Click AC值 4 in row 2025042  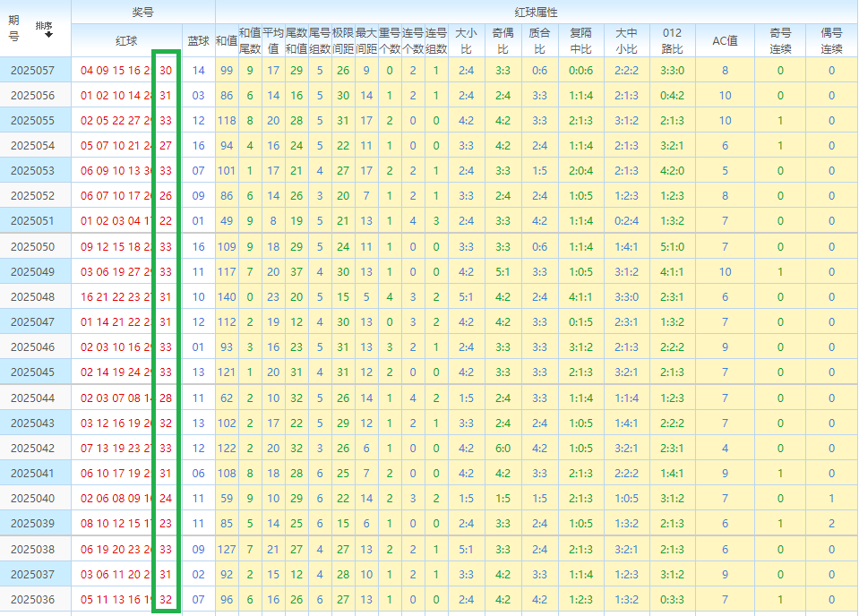[x=725, y=448]
